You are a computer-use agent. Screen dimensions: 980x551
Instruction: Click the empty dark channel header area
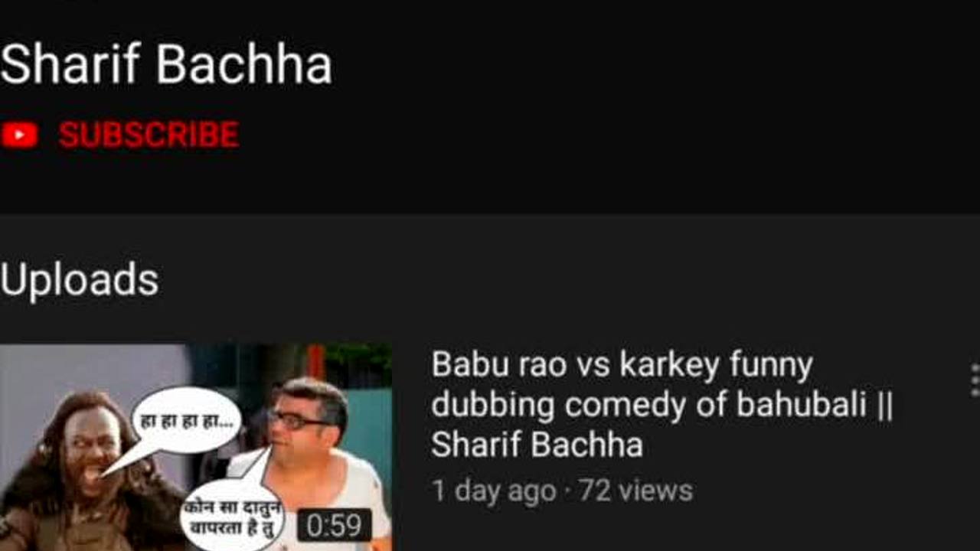(658, 107)
